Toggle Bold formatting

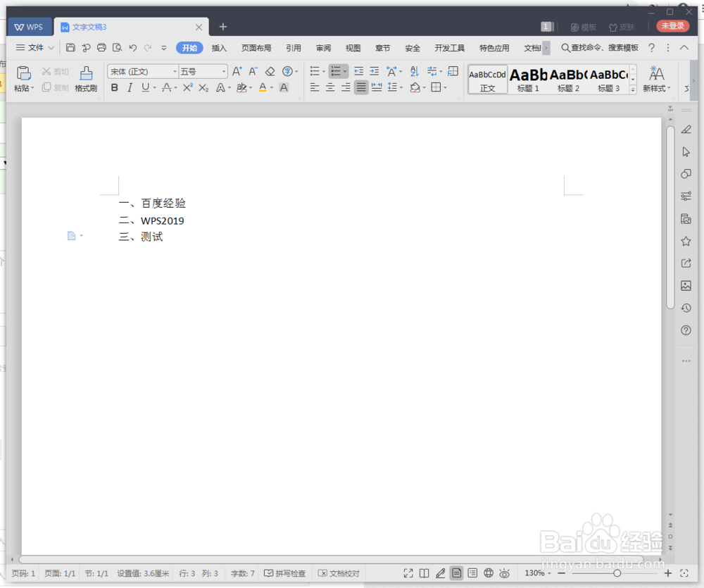[x=115, y=87]
